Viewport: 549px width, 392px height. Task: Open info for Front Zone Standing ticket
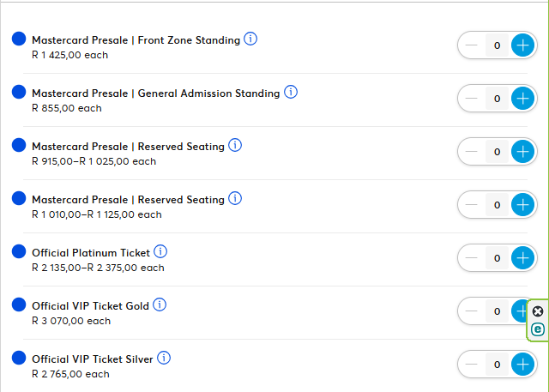click(x=250, y=39)
